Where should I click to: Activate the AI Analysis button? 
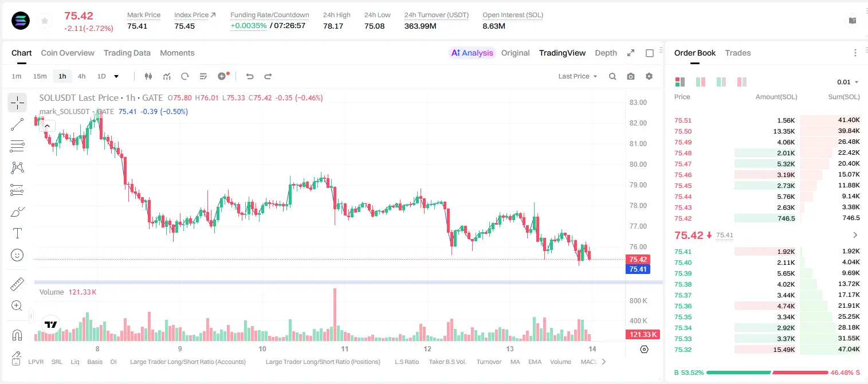(472, 53)
